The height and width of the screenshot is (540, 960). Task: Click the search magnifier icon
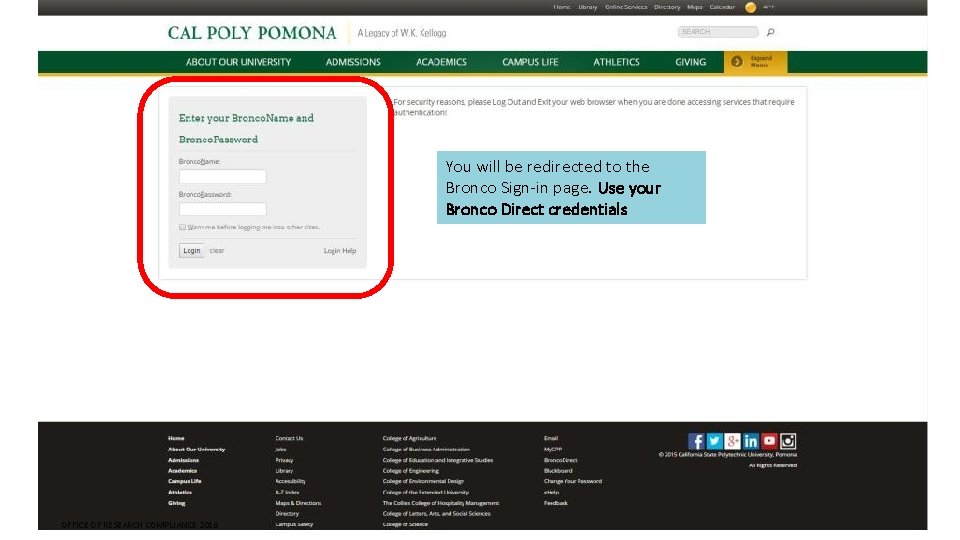pyautogui.click(x=771, y=32)
